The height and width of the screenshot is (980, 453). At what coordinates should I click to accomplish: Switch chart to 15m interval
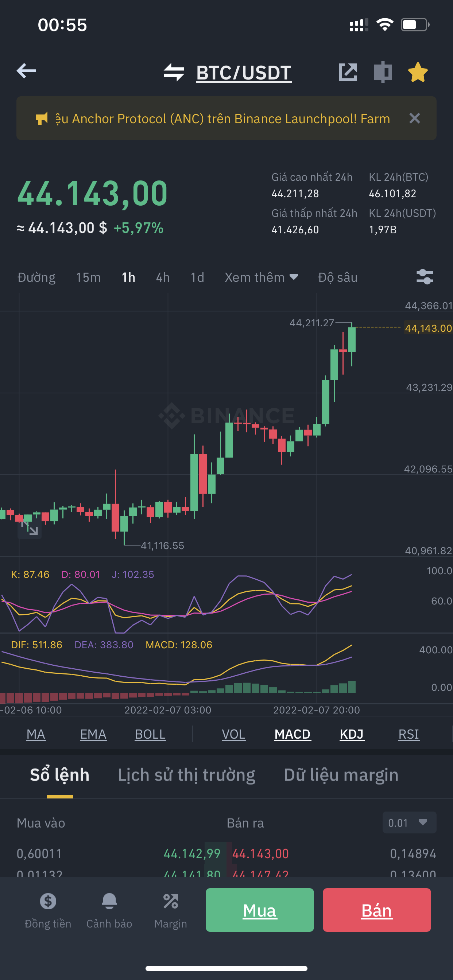click(x=88, y=277)
